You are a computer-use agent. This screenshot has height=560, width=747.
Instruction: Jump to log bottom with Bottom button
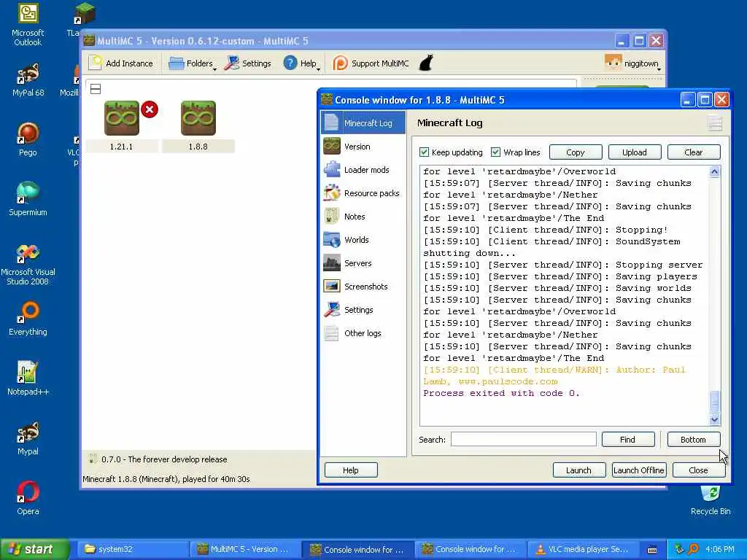pos(694,440)
